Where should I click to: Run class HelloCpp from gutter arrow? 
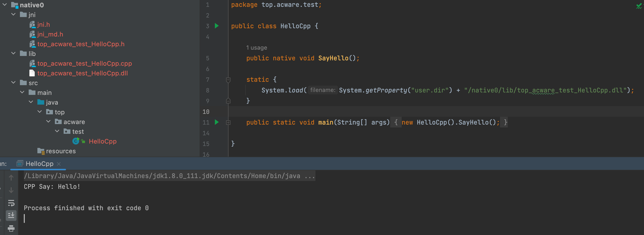tap(217, 26)
